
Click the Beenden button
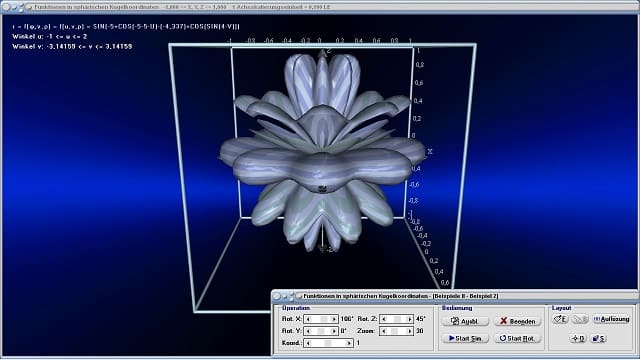(518, 321)
